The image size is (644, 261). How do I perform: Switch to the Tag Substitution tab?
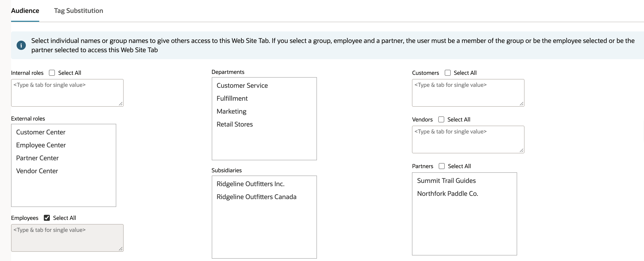coord(78,11)
